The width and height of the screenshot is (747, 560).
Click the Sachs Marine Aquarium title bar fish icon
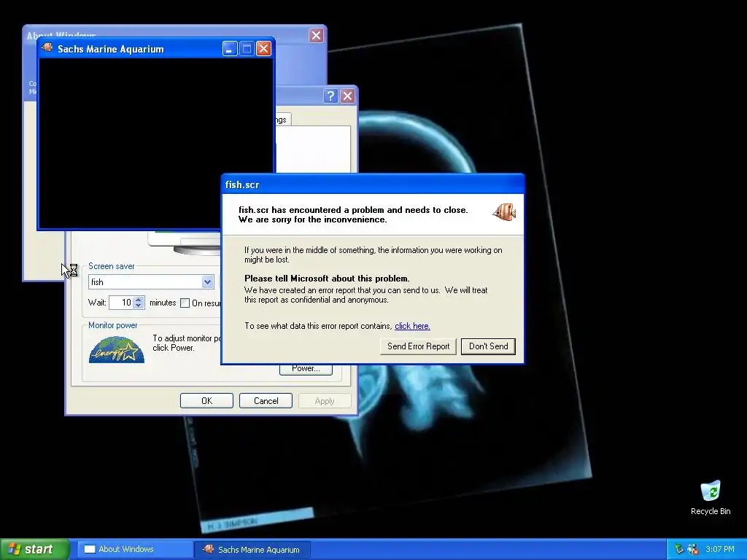(x=47, y=48)
